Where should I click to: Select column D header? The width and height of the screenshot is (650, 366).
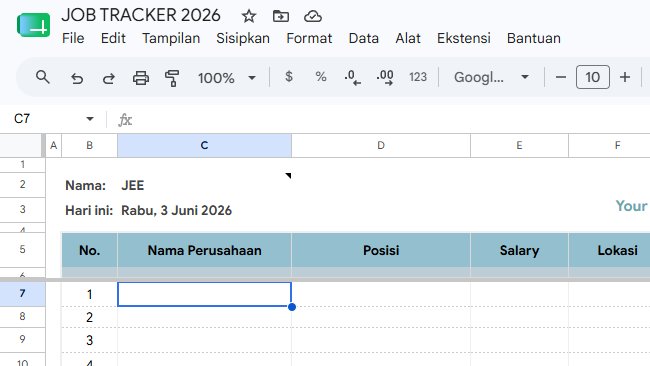coord(381,145)
